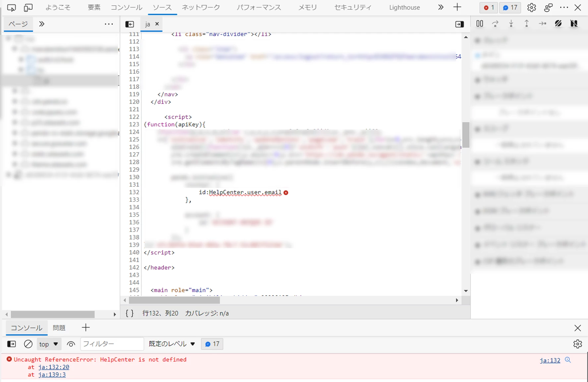Open the 既定のレベル dropdown
Viewport: 588px width, 382px height.
(x=172, y=344)
